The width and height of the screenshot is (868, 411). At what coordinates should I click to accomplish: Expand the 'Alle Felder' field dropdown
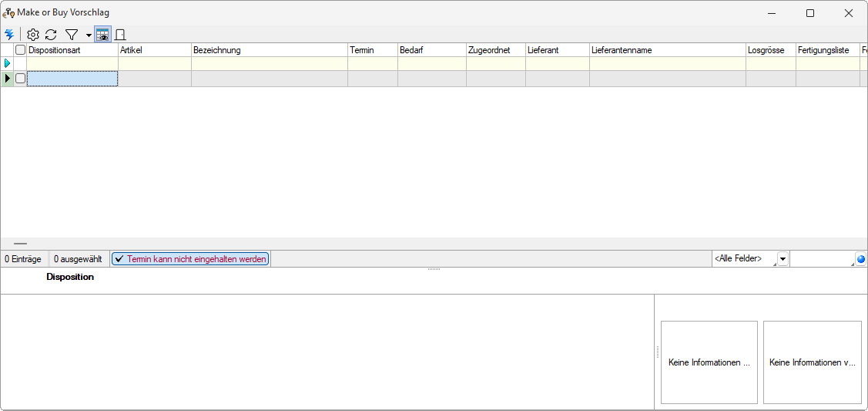(783, 259)
